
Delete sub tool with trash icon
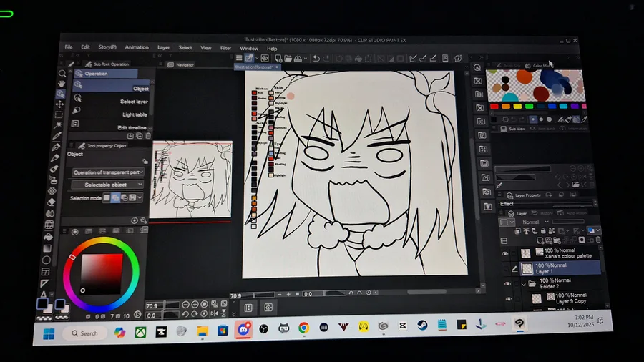[148, 136]
